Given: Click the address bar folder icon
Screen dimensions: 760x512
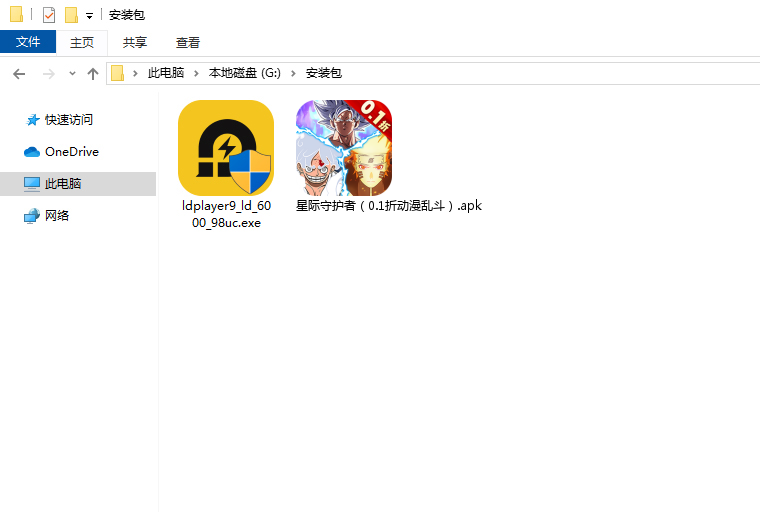Looking at the screenshot, I should (x=118, y=73).
